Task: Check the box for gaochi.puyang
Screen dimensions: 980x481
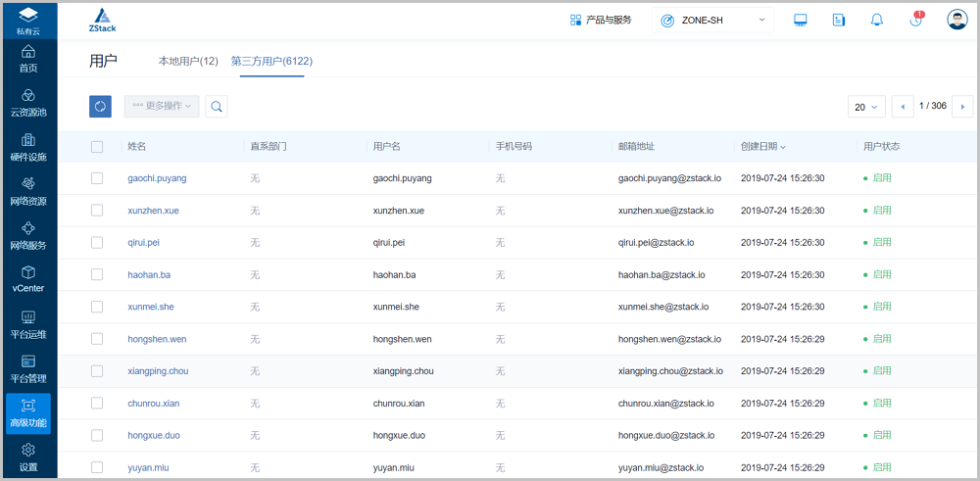Action: click(x=97, y=178)
